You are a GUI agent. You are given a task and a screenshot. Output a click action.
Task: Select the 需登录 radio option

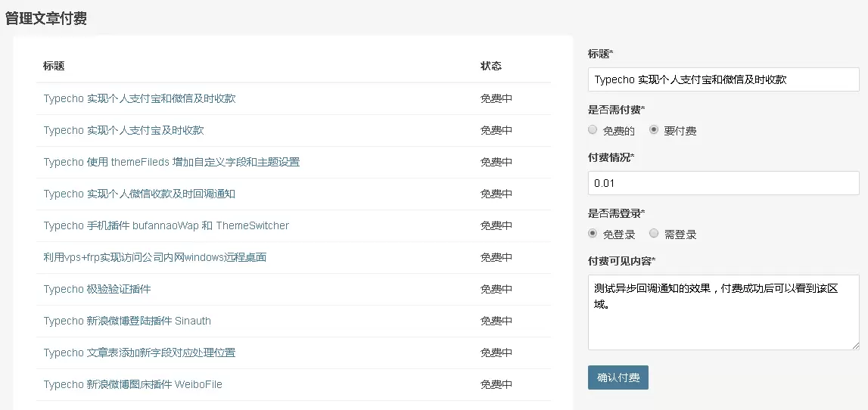tap(654, 234)
